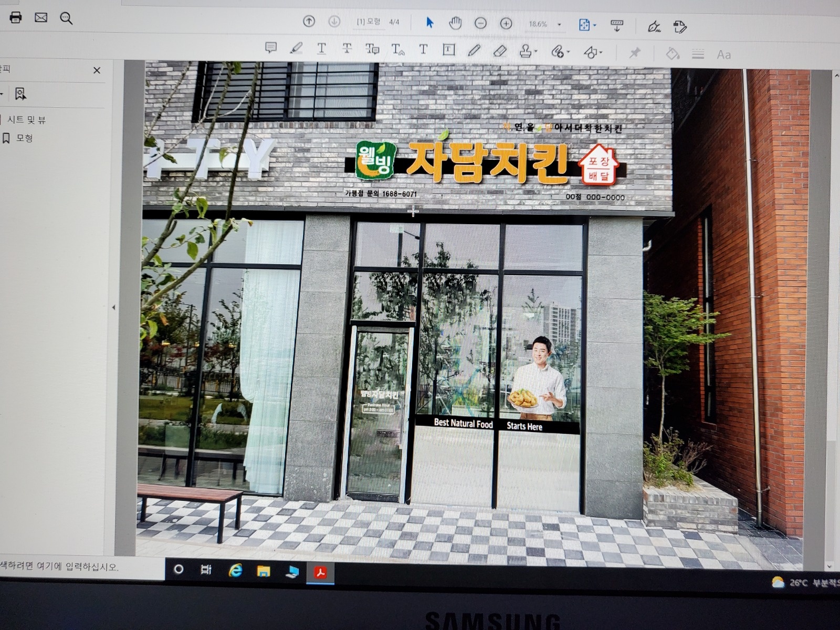Go to previous page arrow
This screenshot has height=630, width=840.
tap(309, 22)
